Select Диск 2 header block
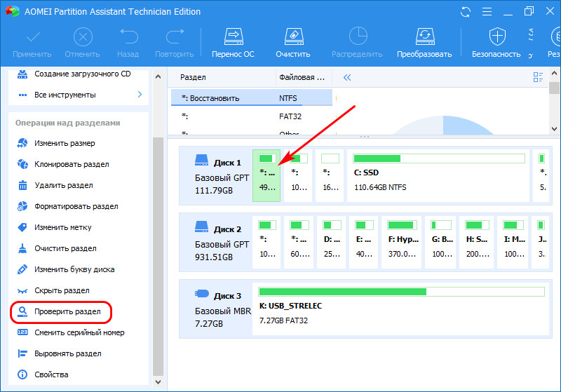This screenshot has height=392, width=561. pos(216,242)
